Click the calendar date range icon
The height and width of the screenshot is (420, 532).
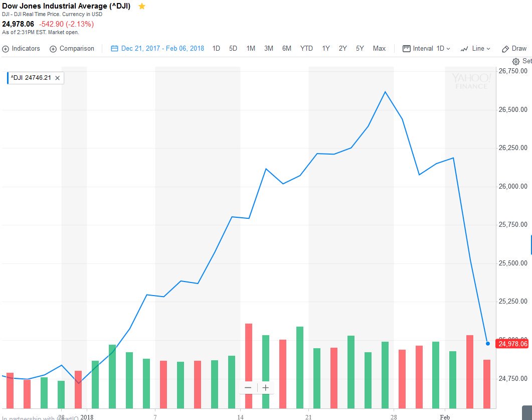pyautogui.click(x=114, y=49)
